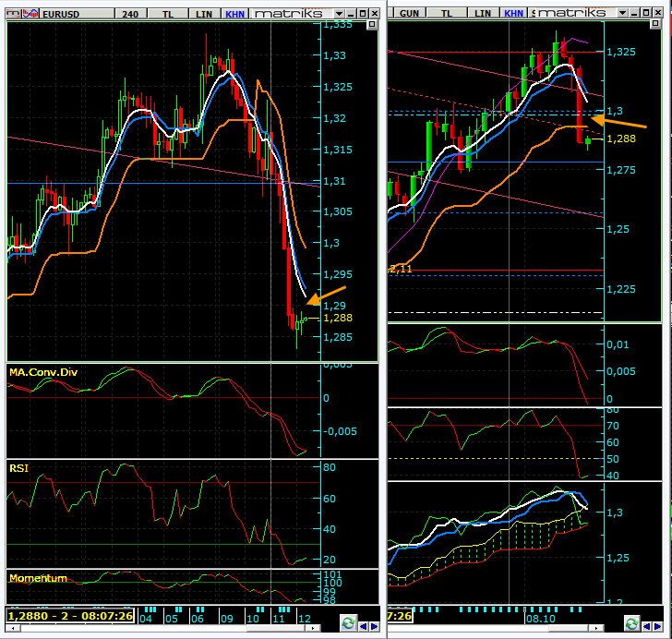Step the EURUSD chart forward with the blue right arrow
The width and height of the screenshot is (672, 639).
(x=374, y=627)
